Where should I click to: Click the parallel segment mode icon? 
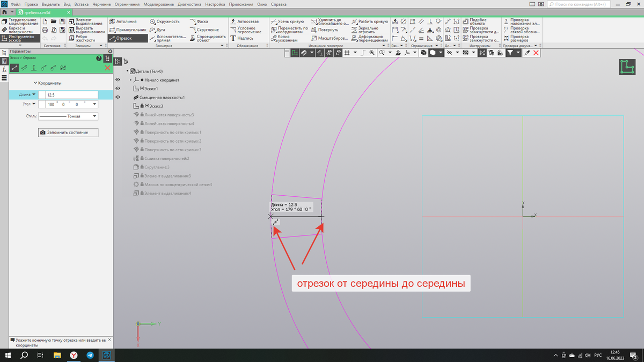[24, 68]
